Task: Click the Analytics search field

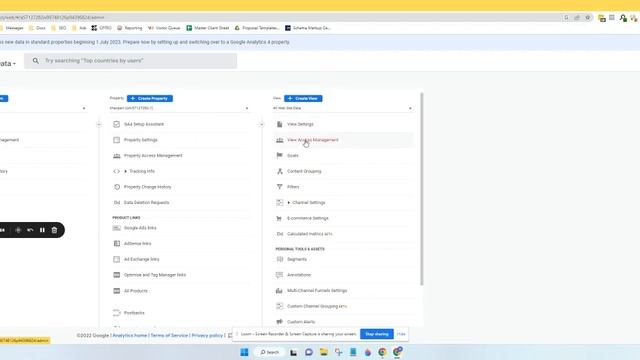Action: pyautogui.click(x=131, y=61)
